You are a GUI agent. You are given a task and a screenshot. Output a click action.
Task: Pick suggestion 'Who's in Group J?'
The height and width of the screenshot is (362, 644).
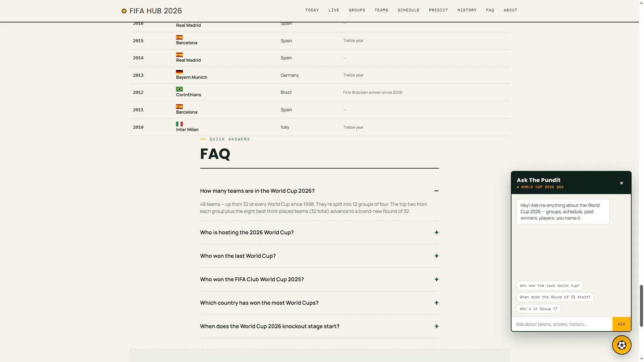(539, 309)
